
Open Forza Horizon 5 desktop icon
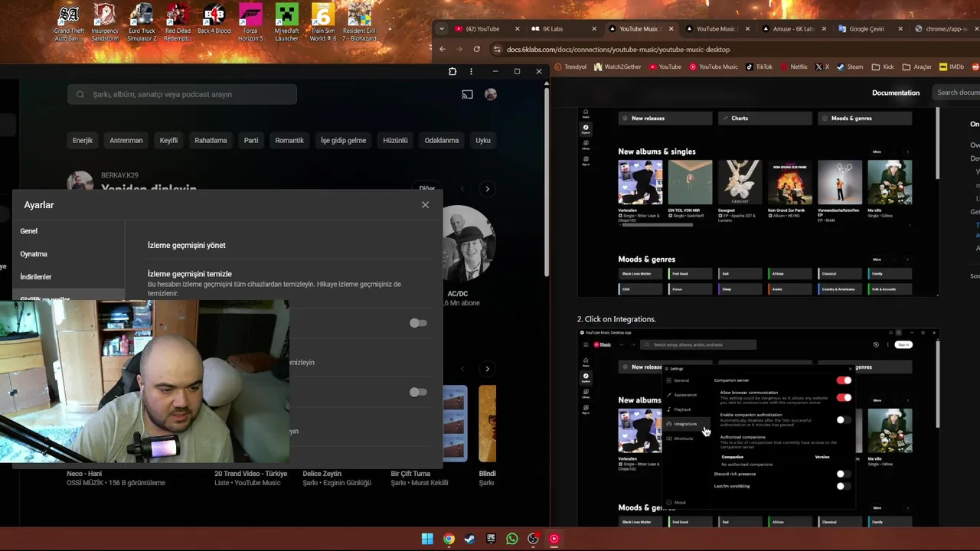pos(250,23)
